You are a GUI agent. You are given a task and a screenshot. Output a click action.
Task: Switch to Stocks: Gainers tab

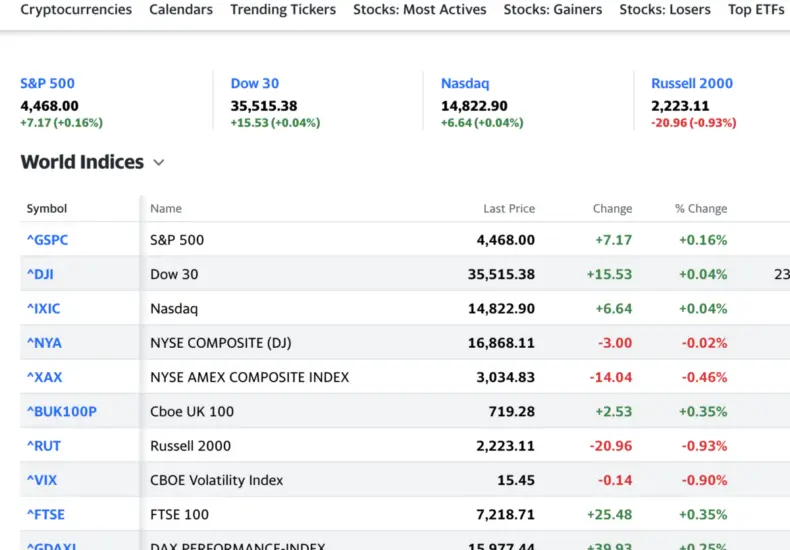pyautogui.click(x=553, y=10)
